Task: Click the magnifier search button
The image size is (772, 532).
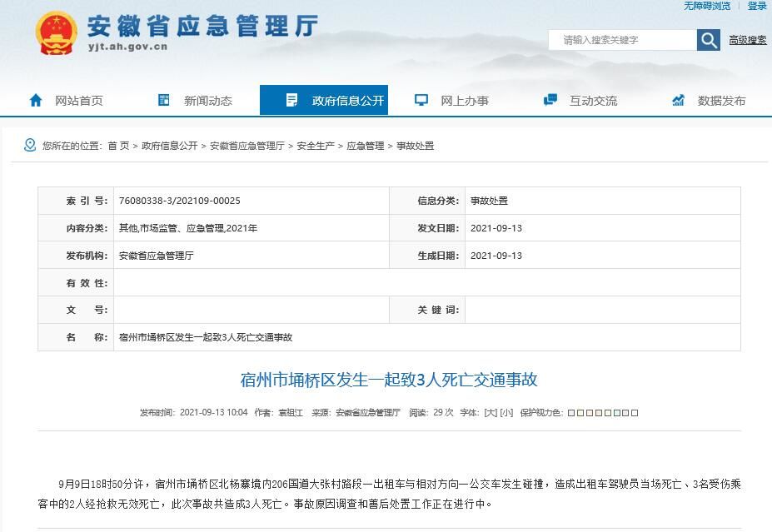Action: coord(709,40)
